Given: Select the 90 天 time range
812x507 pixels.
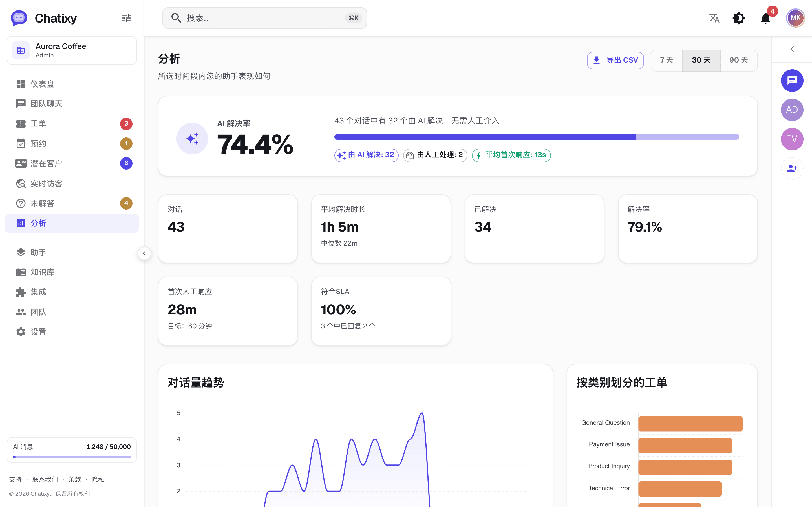Looking at the screenshot, I should 738,60.
